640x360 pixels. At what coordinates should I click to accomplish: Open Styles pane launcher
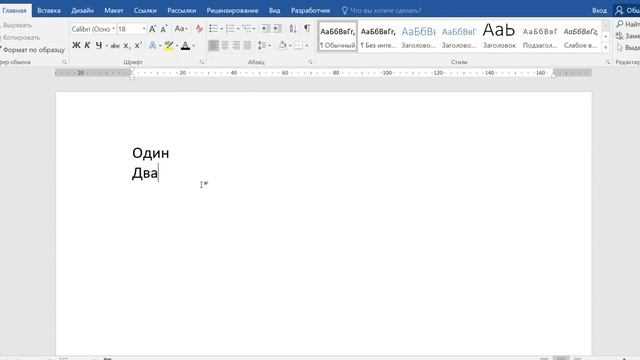point(608,62)
